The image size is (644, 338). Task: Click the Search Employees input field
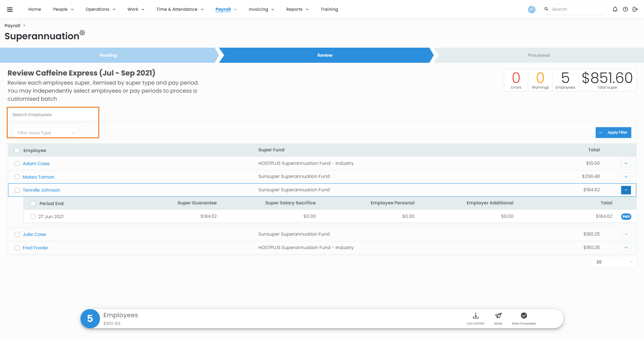pyautogui.click(x=53, y=115)
